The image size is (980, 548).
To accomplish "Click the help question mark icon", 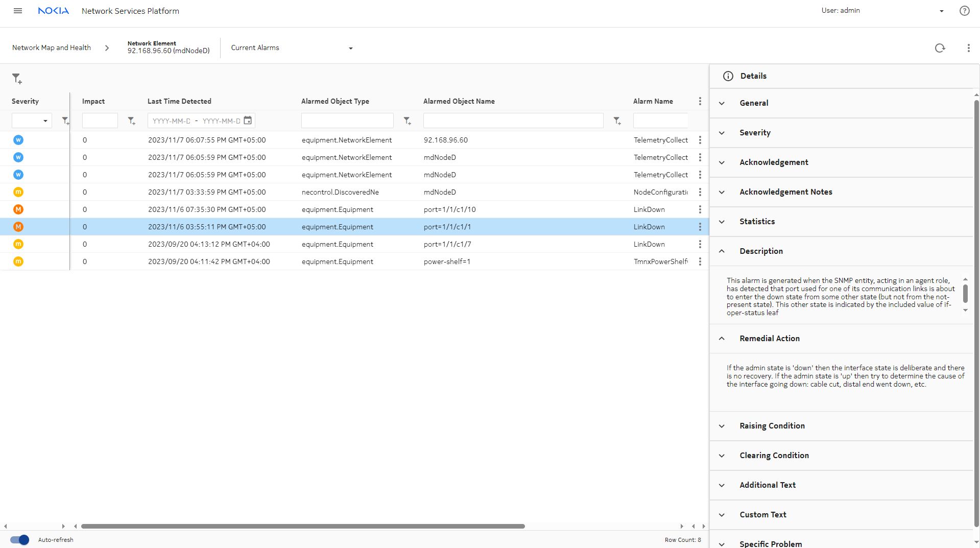I will 964,11.
